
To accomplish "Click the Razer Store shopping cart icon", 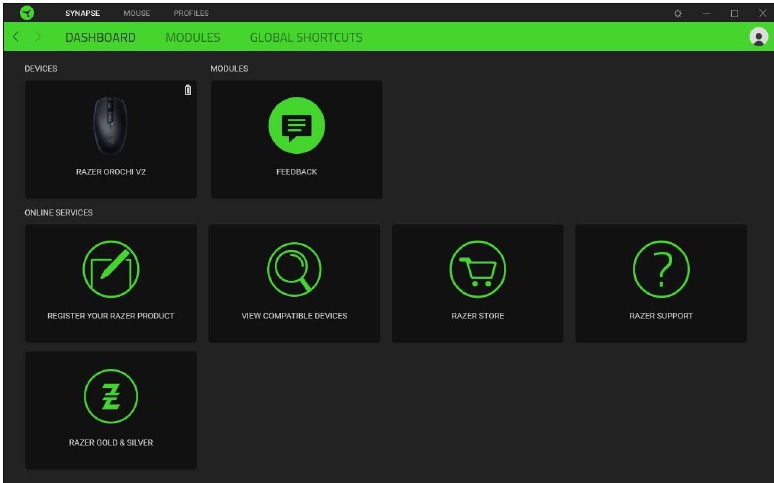I will 477,269.
